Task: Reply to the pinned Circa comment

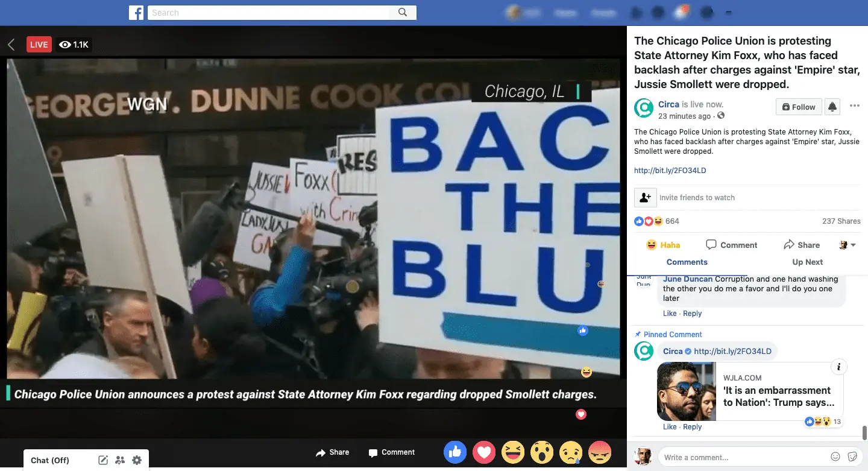Action: click(x=692, y=427)
